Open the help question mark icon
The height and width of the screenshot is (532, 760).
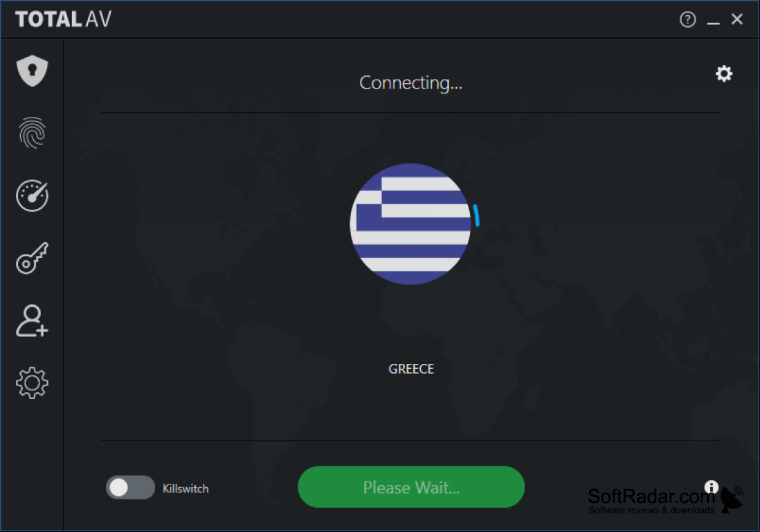tap(687, 19)
